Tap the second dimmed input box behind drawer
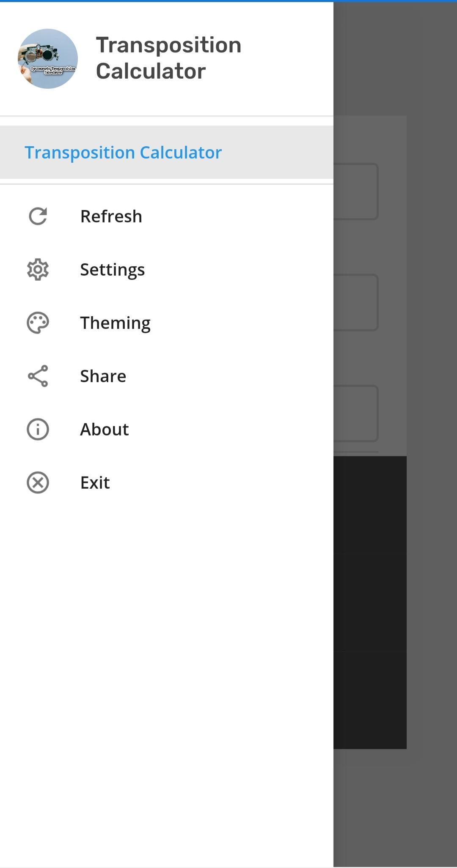This screenshot has height=868, width=457. (355, 302)
